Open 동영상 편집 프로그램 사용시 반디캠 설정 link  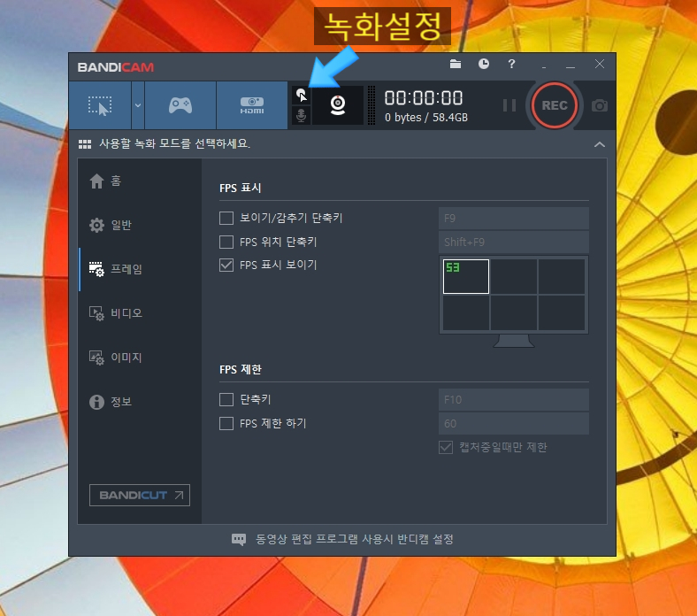click(x=355, y=539)
